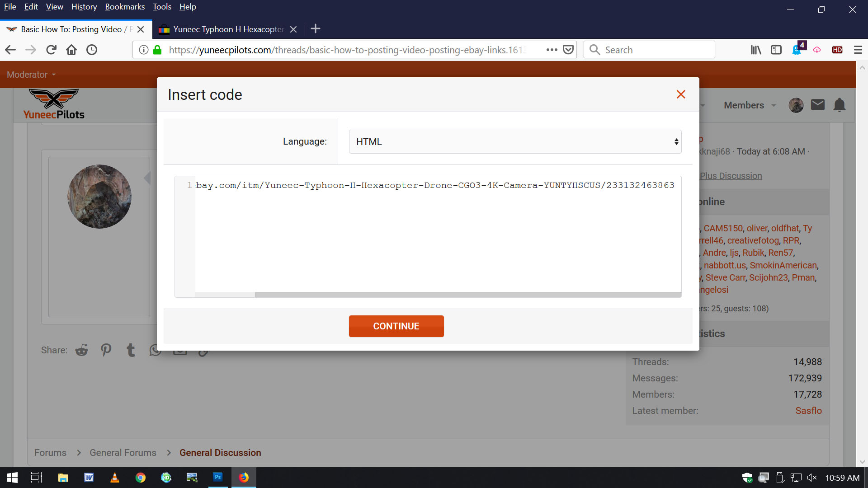This screenshot has height=488, width=868.
Task: Open SmokinAmerican member profile
Action: coord(783,266)
